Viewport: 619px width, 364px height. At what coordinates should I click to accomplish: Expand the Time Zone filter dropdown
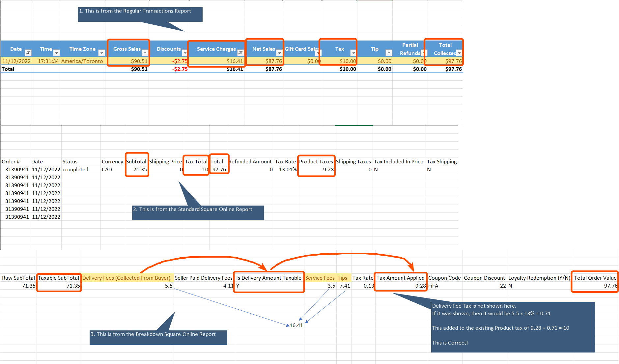click(101, 53)
